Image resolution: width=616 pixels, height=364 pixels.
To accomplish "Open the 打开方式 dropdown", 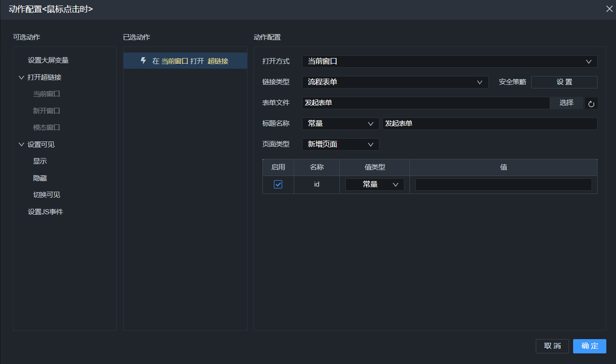I will click(450, 61).
